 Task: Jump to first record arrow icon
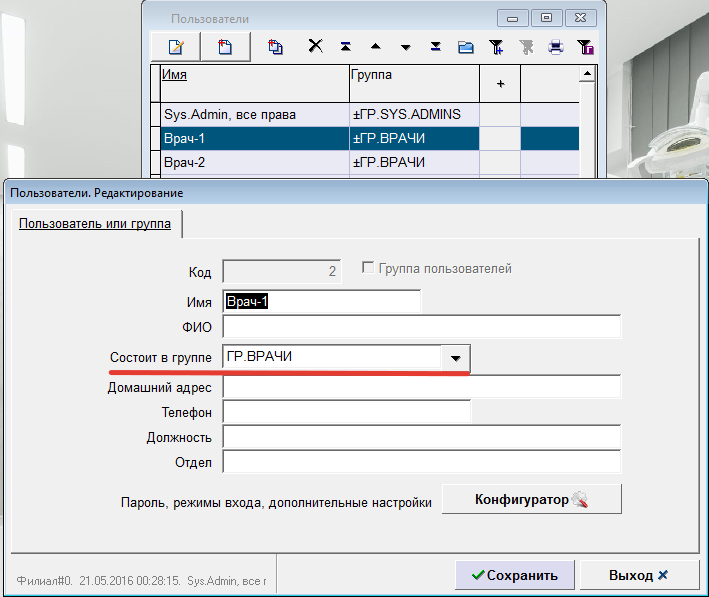pos(346,46)
